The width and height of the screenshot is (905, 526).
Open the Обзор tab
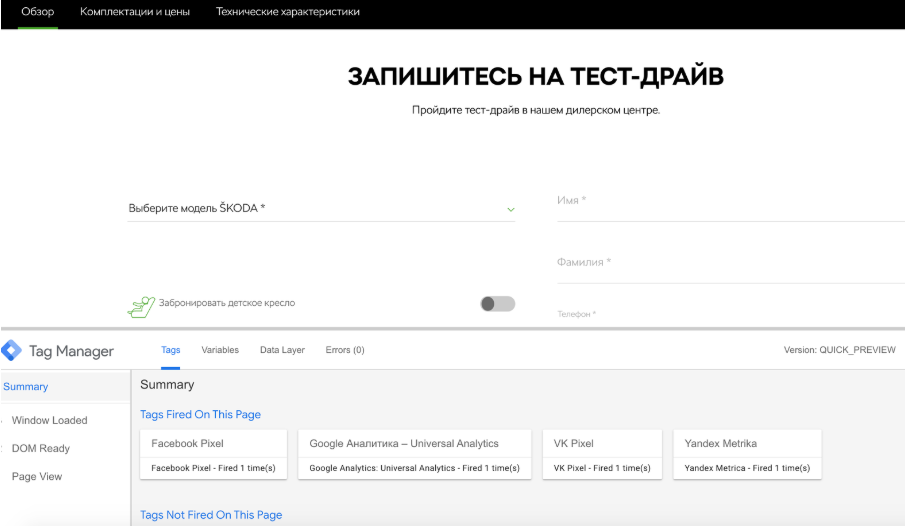[38, 12]
